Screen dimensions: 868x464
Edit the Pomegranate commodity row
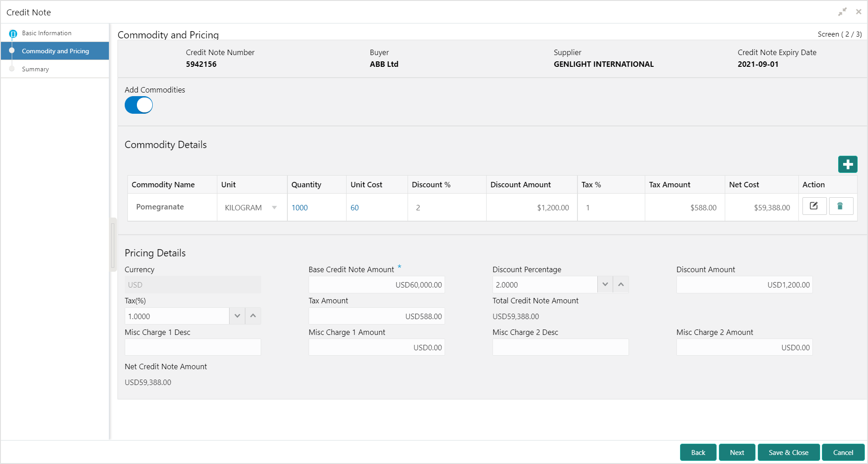coord(814,206)
